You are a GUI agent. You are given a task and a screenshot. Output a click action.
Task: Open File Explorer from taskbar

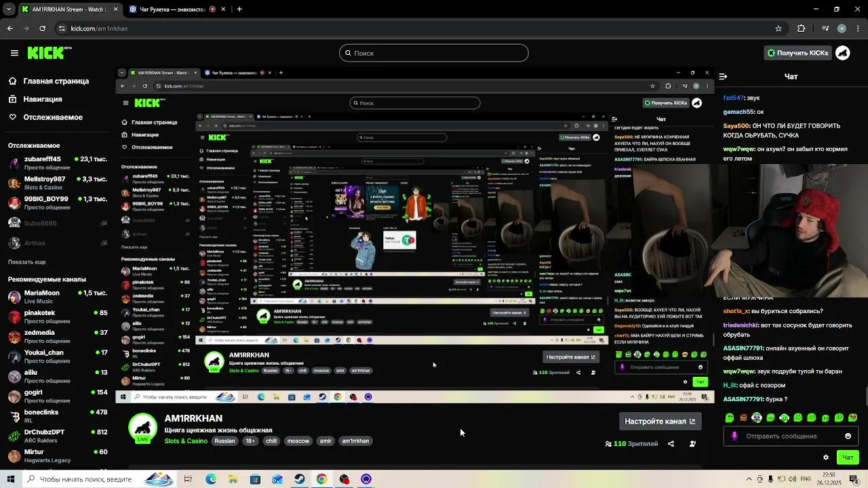point(233,479)
